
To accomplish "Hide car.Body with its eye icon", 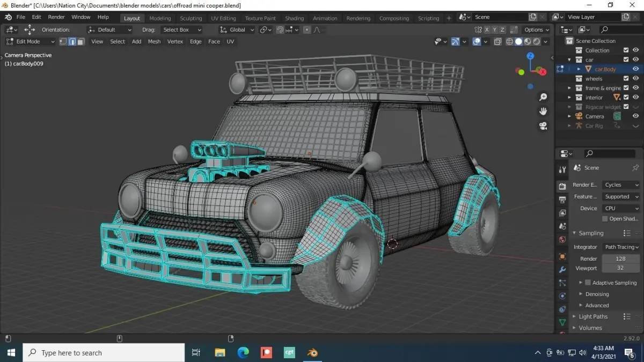I will coord(635,69).
